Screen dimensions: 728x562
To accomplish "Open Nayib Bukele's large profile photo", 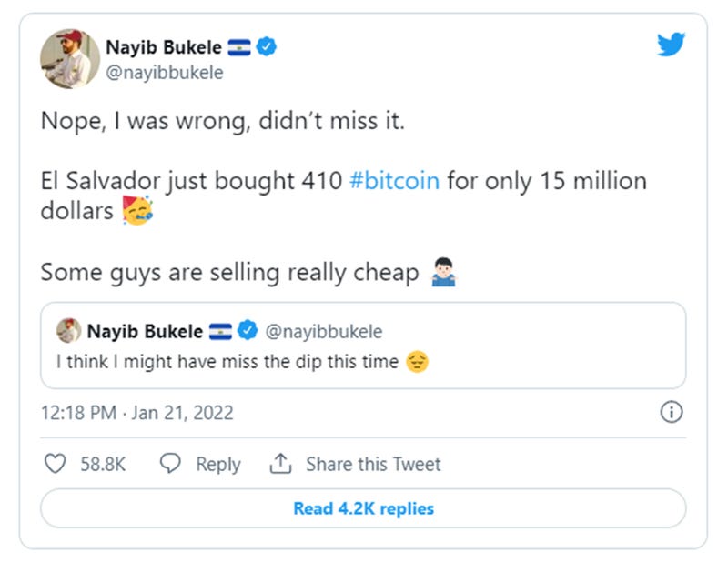I will 70,59.
